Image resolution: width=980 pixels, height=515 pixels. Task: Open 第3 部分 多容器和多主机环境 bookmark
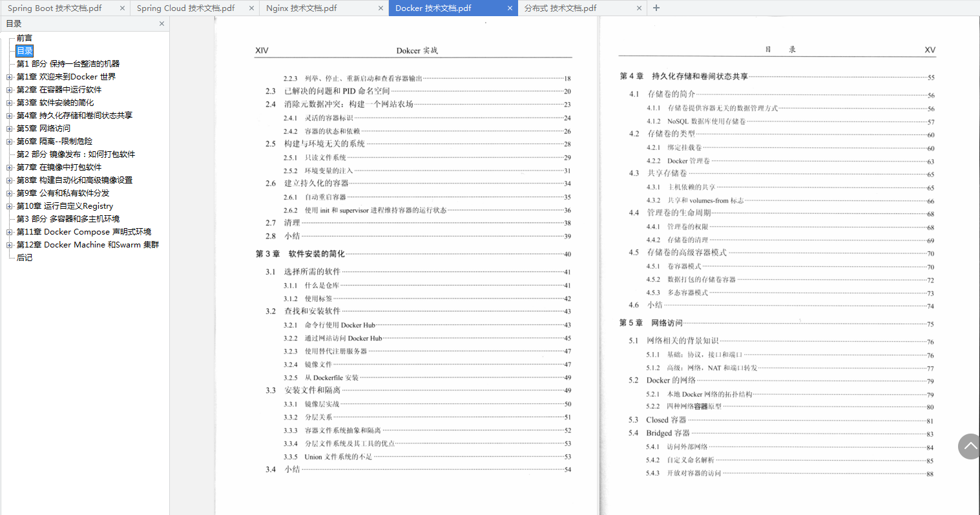point(68,219)
